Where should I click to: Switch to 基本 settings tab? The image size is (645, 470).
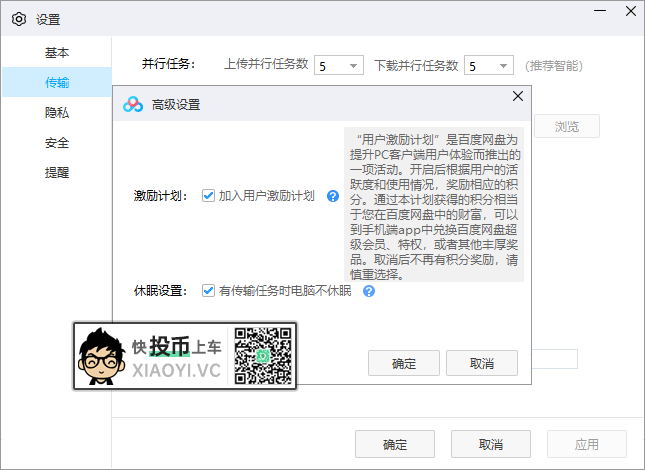(57, 52)
